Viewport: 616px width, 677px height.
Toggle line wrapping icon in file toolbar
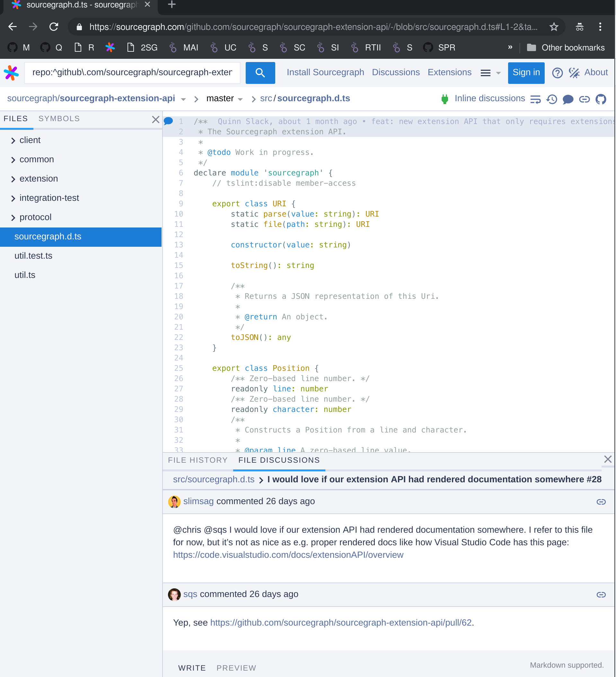click(x=535, y=99)
